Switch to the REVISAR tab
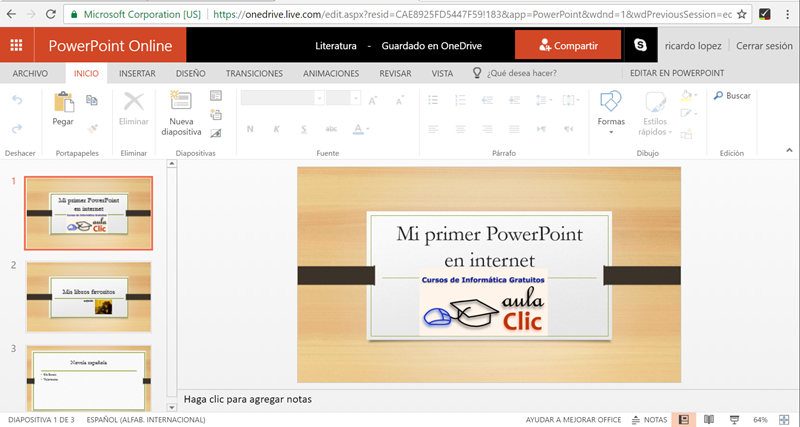 pyautogui.click(x=395, y=73)
